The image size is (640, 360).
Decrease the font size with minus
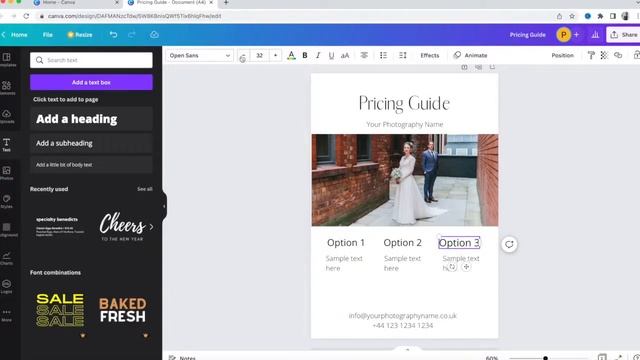[243, 56]
